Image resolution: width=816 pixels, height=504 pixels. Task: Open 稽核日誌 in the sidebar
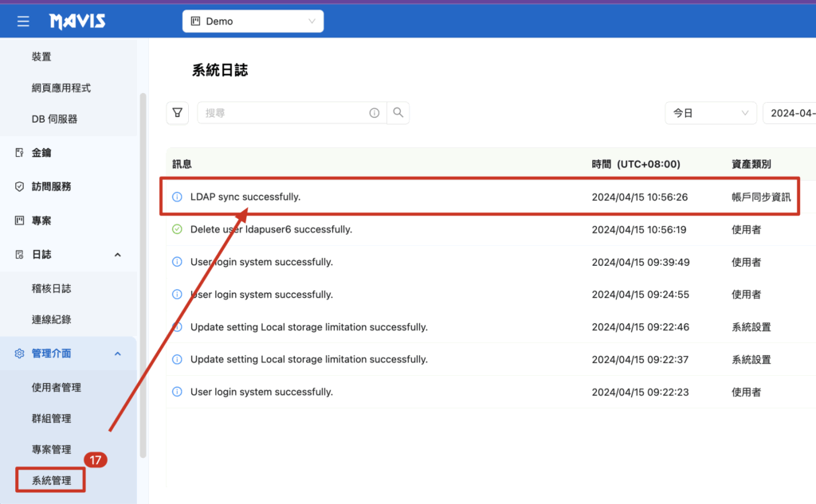[52, 288]
